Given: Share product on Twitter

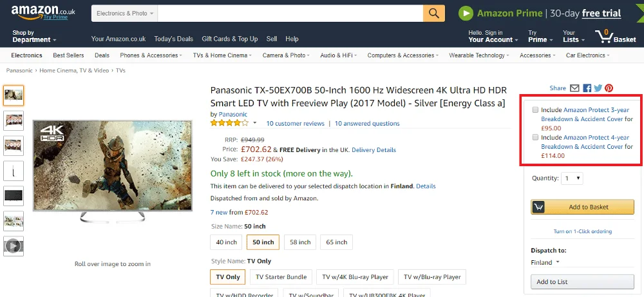Looking at the screenshot, I should 598,88.
